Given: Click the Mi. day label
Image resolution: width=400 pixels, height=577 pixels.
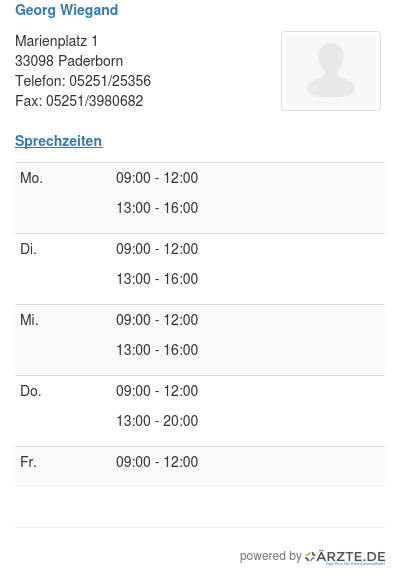Looking at the screenshot, I should (29, 320).
